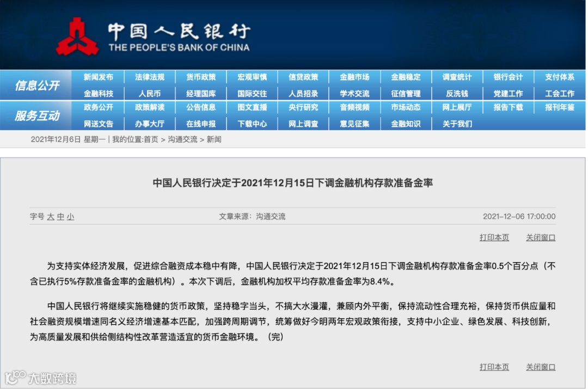Go to 办事大厅 page
The width and height of the screenshot is (588, 389).
coord(150,124)
